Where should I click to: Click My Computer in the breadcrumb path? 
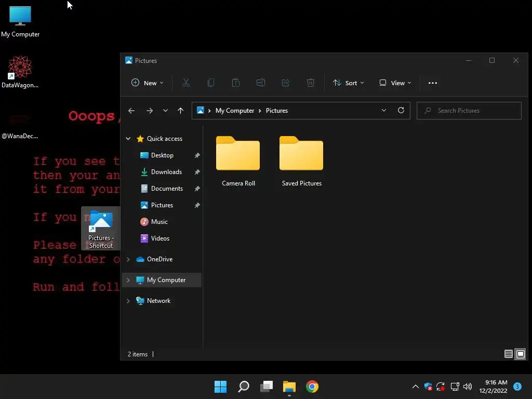(x=235, y=111)
